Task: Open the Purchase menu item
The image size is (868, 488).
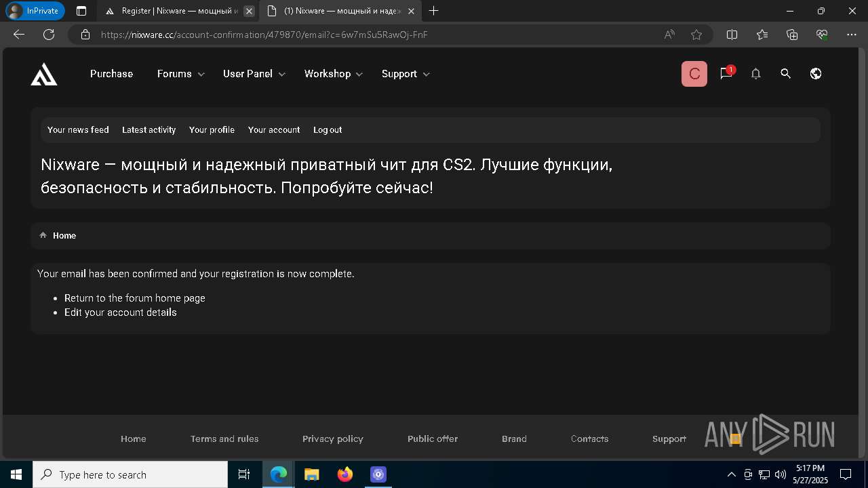Action: [x=111, y=74]
